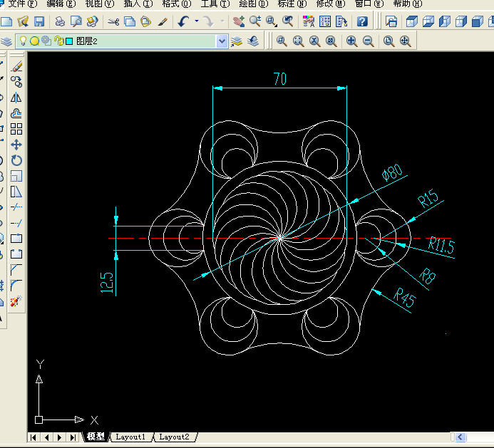The image size is (494, 448).
Task: Activate the Mirror tool
Action: (16, 98)
